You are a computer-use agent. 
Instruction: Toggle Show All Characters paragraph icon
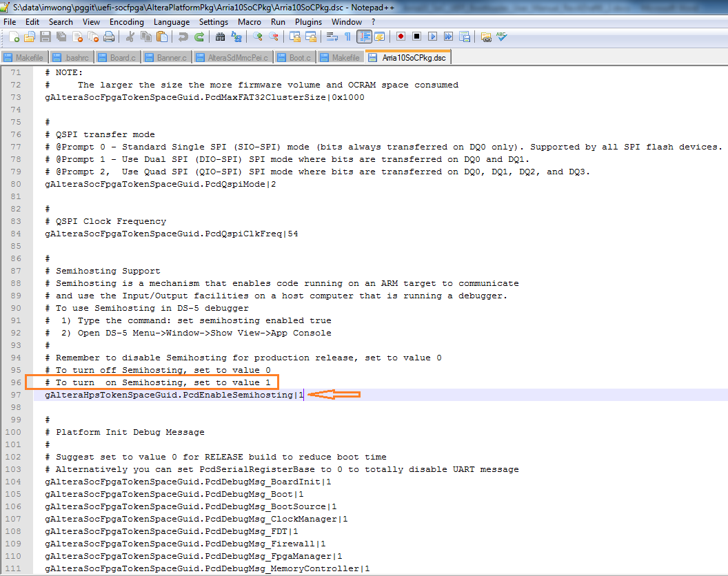pos(347,37)
